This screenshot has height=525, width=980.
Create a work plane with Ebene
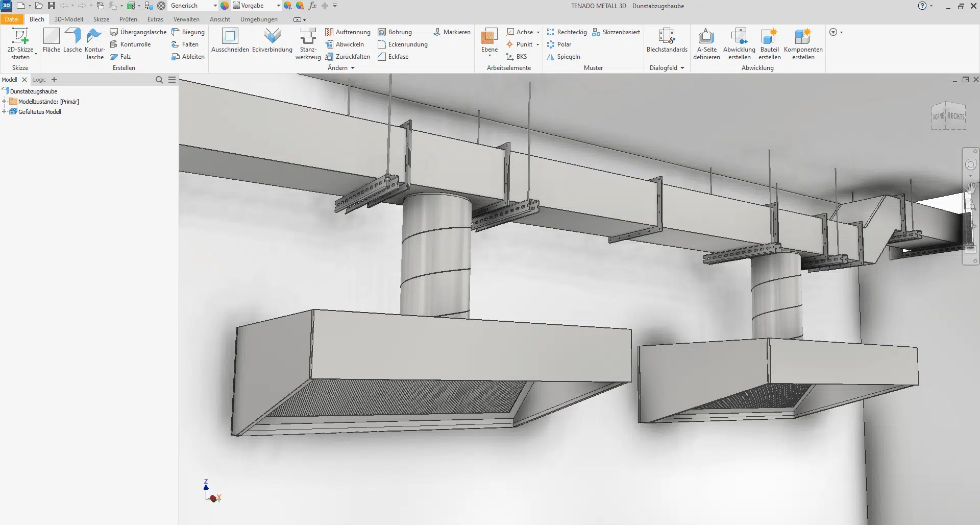[489, 40]
